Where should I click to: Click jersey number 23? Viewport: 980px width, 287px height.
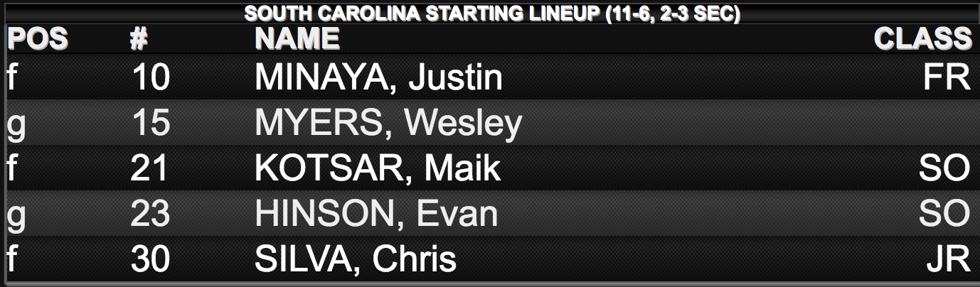150,215
